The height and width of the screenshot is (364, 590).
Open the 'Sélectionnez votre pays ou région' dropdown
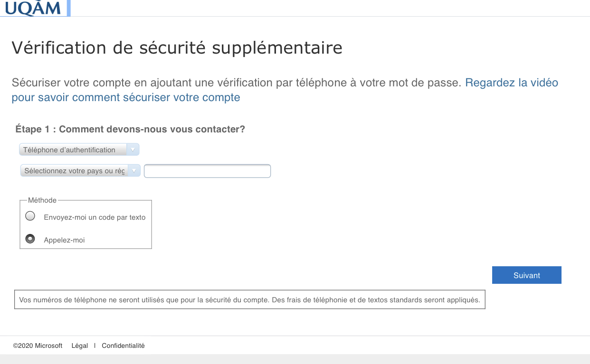80,171
